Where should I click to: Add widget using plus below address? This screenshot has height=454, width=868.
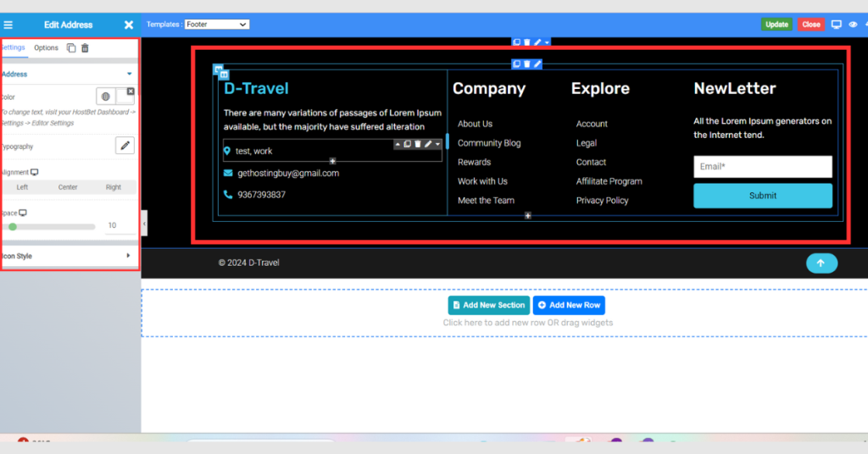coord(332,162)
